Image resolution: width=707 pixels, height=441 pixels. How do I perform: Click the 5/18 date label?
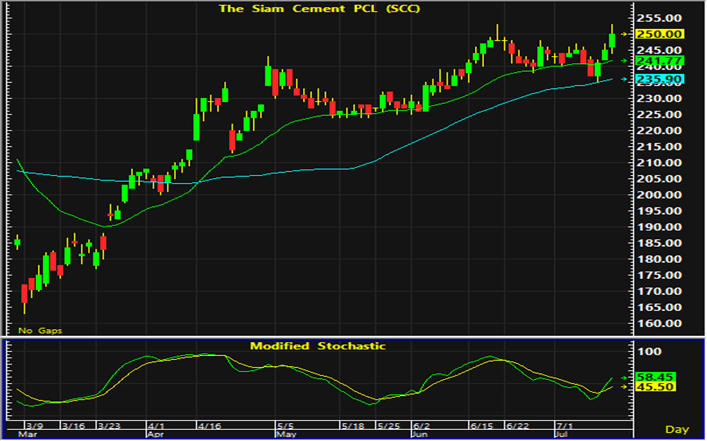coord(352,426)
